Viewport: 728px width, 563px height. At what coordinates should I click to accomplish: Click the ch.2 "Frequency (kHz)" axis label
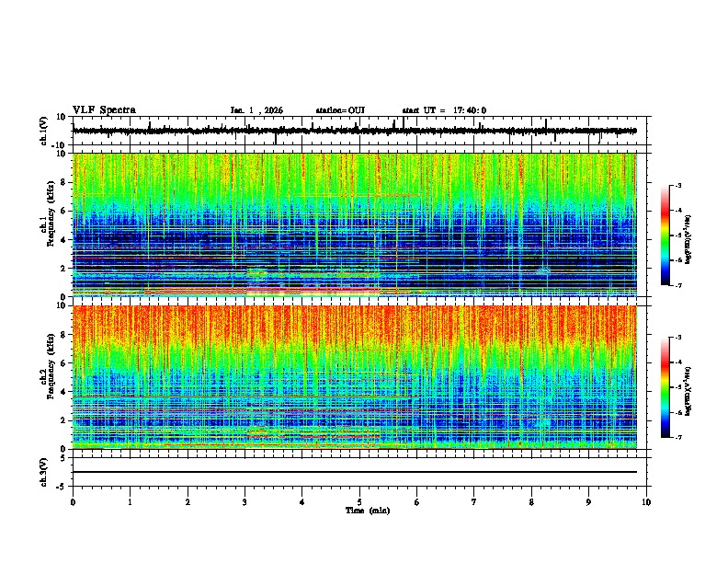tap(51, 366)
